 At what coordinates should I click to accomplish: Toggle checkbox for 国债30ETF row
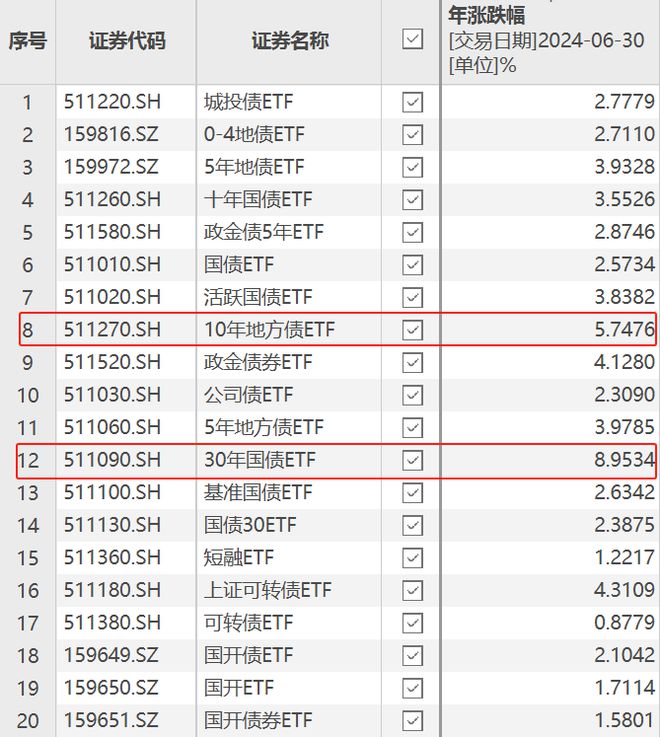[x=412, y=525]
